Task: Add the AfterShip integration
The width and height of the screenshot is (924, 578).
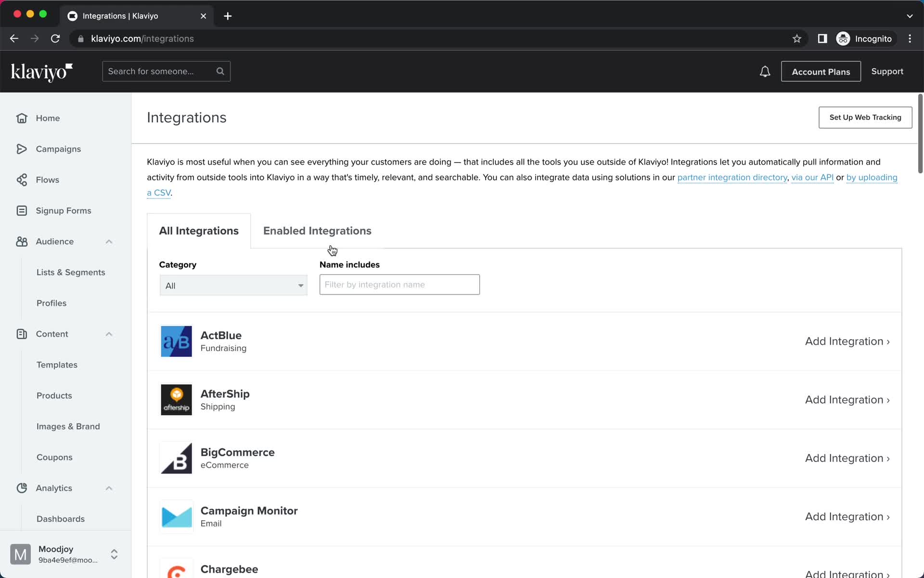Action: (847, 400)
